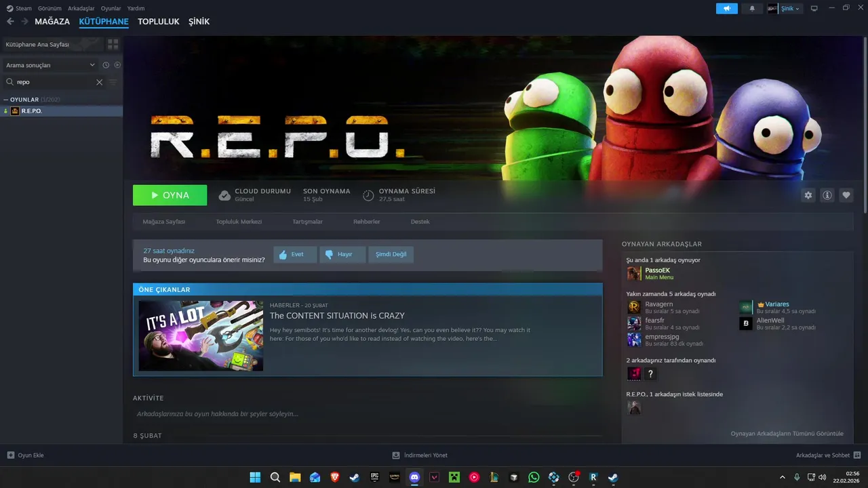The image size is (868, 488).
Task: Click İndirmeleri Yönet downloads link
Action: point(420,455)
